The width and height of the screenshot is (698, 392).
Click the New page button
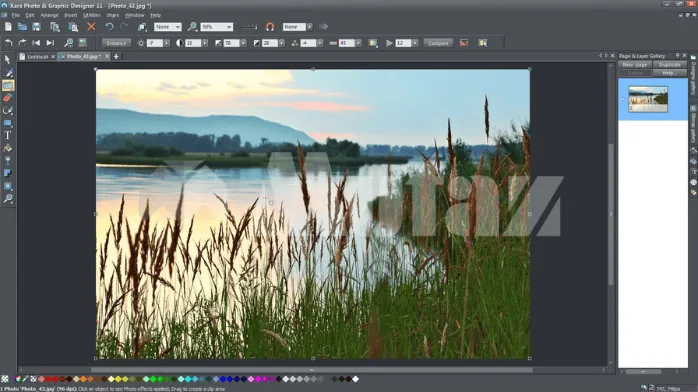point(635,65)
